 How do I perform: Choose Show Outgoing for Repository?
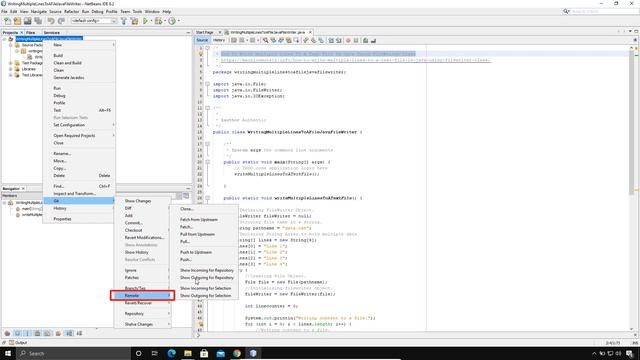[x=204, y=278]
